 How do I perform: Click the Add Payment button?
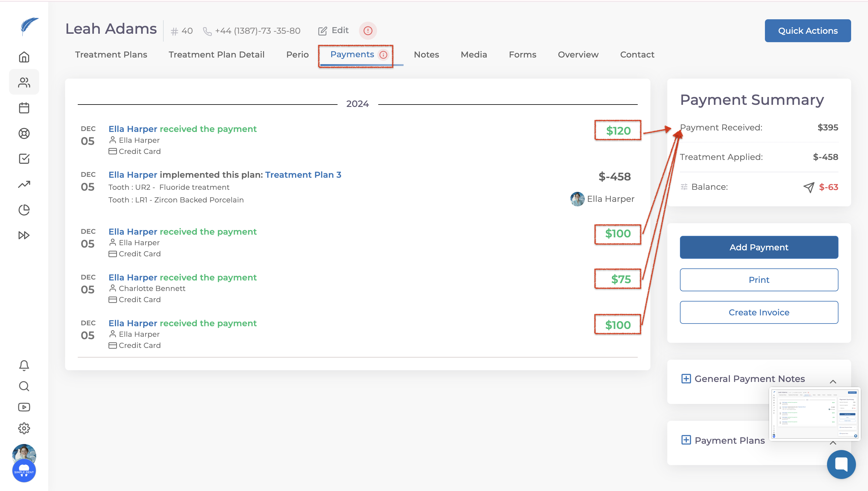[x=759, y=247]
